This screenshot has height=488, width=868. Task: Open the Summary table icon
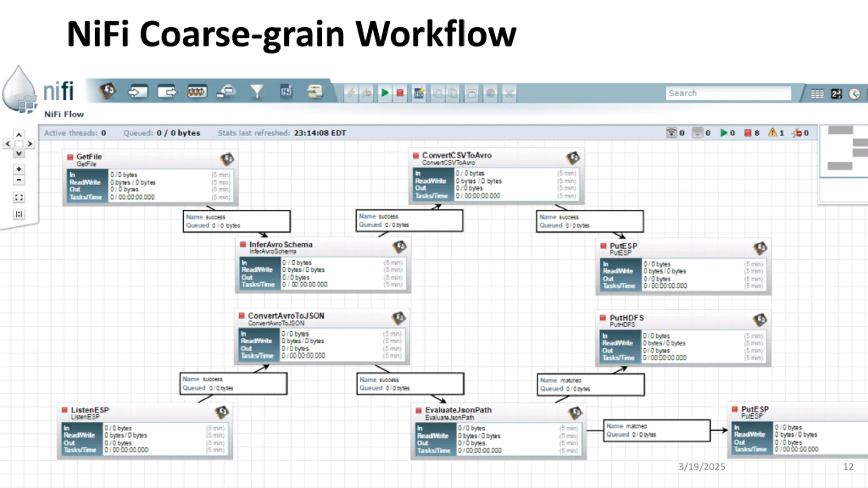tap(817, 94)
